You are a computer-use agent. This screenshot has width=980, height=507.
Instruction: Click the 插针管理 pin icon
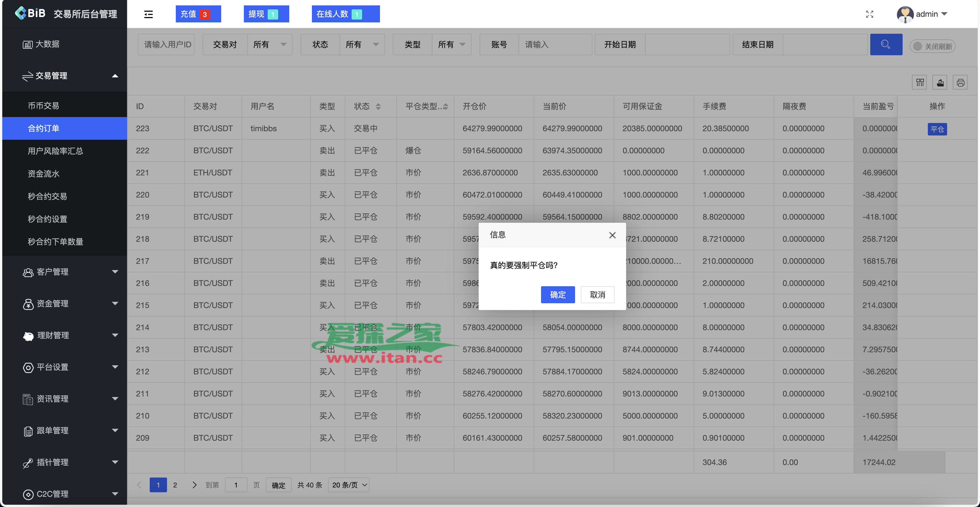point(28,462)
